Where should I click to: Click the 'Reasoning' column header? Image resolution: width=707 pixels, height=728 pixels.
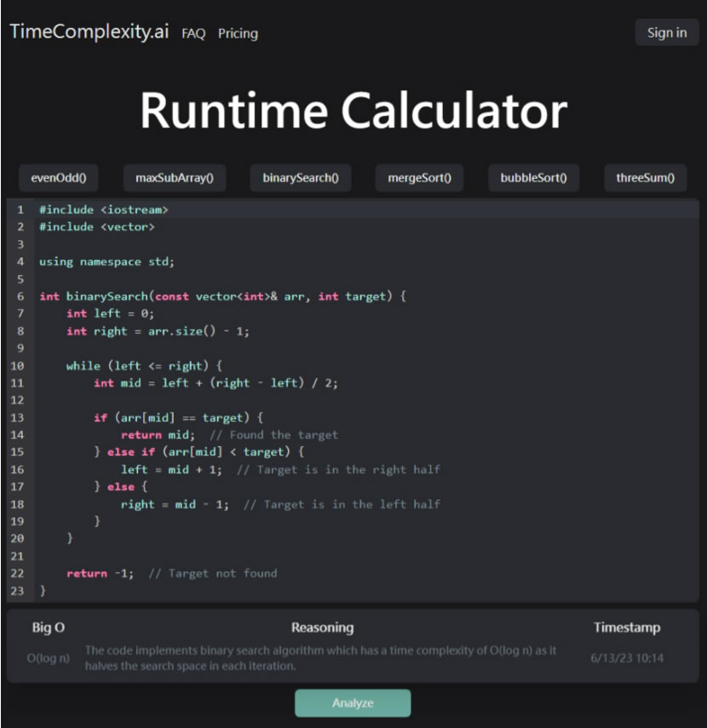point(322,628)
